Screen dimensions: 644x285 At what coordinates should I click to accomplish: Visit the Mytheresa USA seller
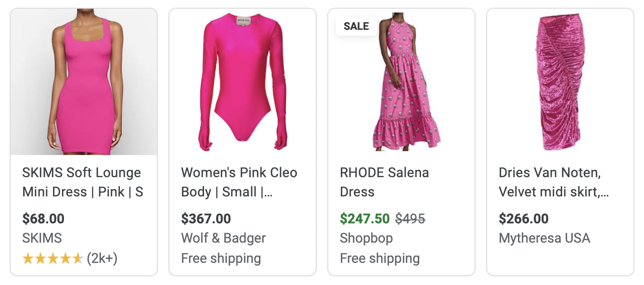pos(544,238)
